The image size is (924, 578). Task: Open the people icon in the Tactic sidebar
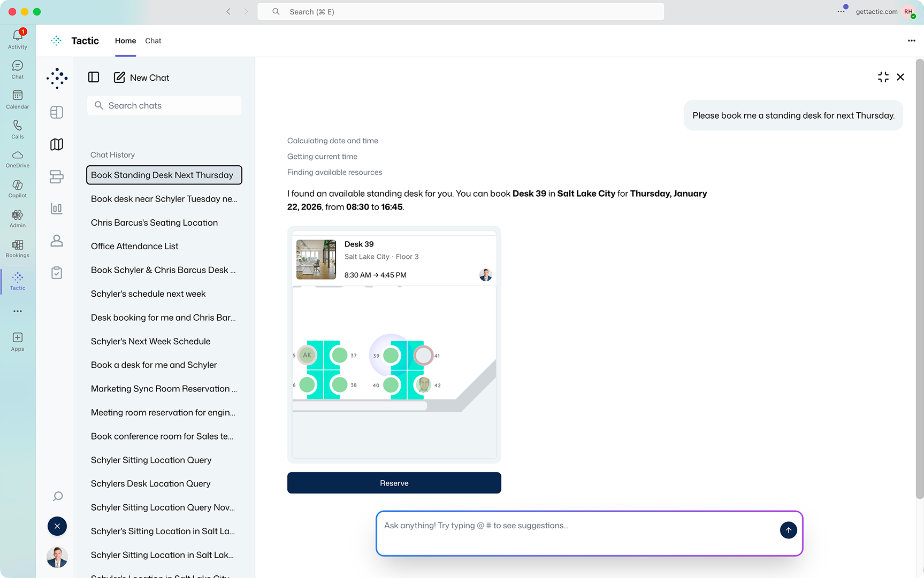[57, 241]
